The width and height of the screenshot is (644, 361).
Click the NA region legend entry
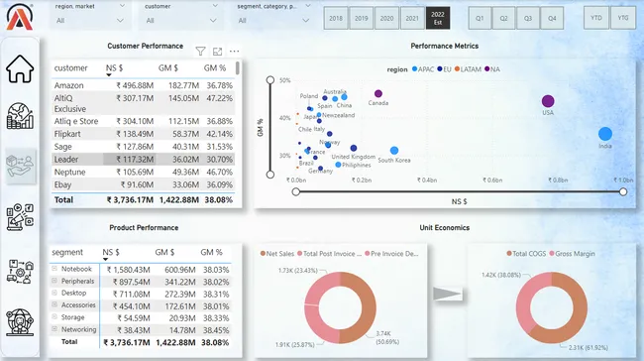(x=492, y=69)
